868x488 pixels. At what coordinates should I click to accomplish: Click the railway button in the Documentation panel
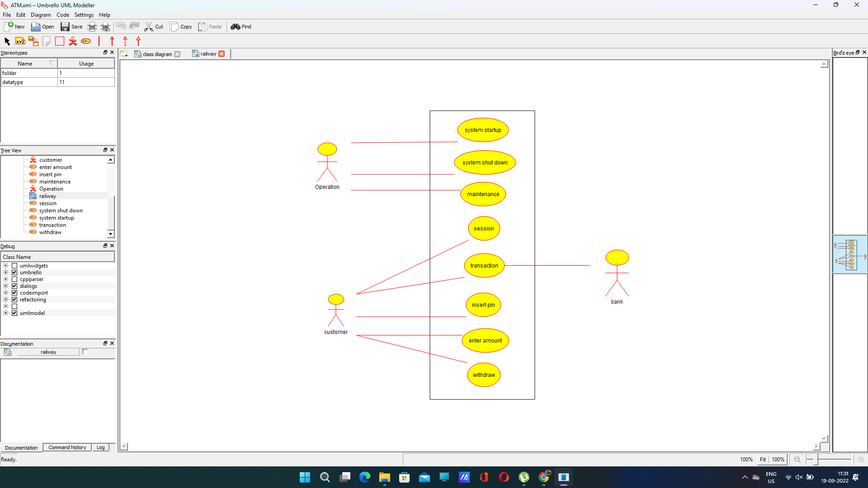pyautogui.click(x=48, y=352)
